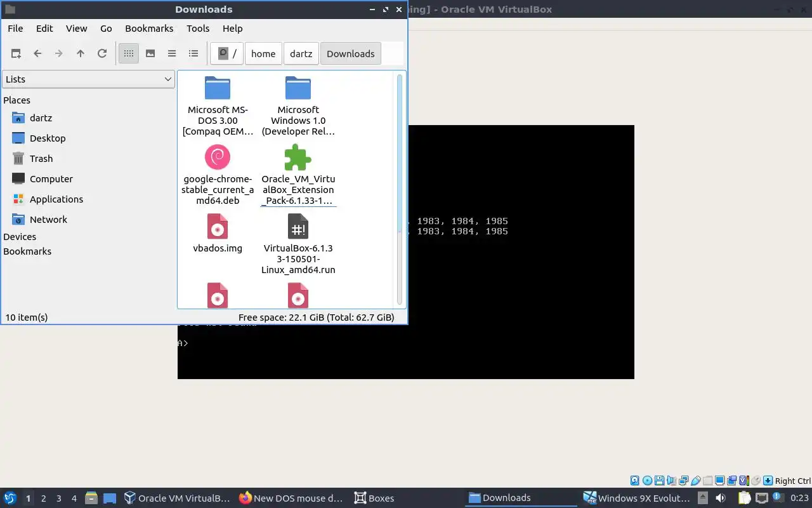This screenshot has height=508, width=812.
Task: Open the volume control in system tray
Action: [721, 498]
